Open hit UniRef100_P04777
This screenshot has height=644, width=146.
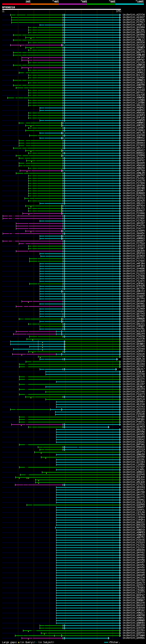click(134, 228)
